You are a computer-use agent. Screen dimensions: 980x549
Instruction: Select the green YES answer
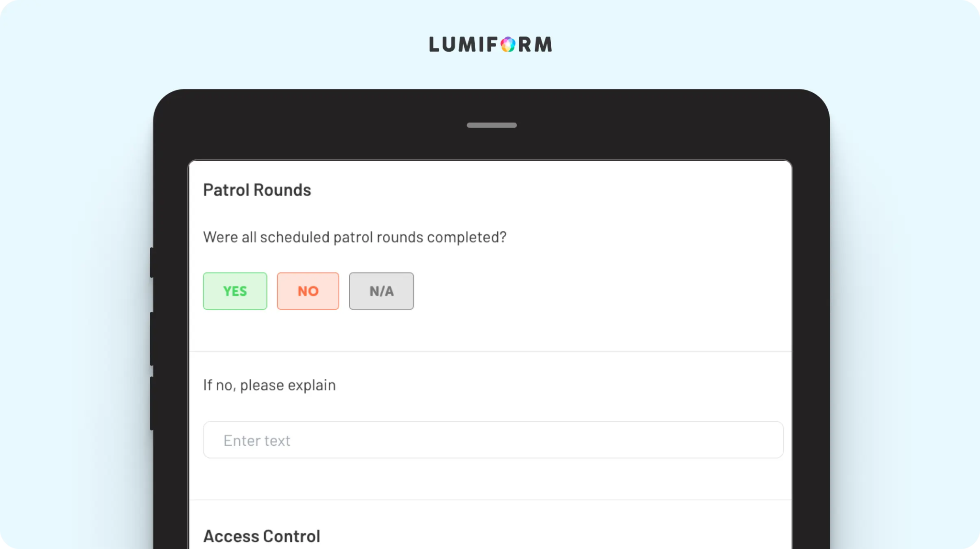(235, 291)
